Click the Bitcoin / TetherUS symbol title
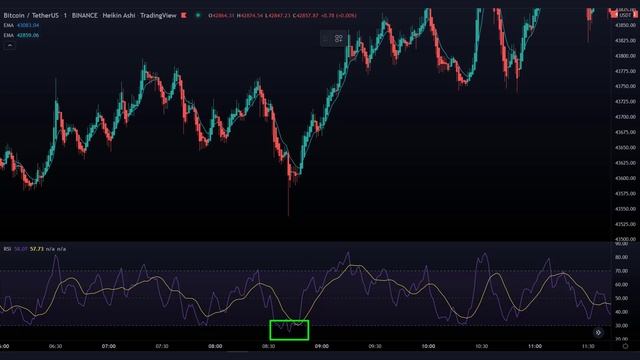640x360 pixels. tap(31, 16)
